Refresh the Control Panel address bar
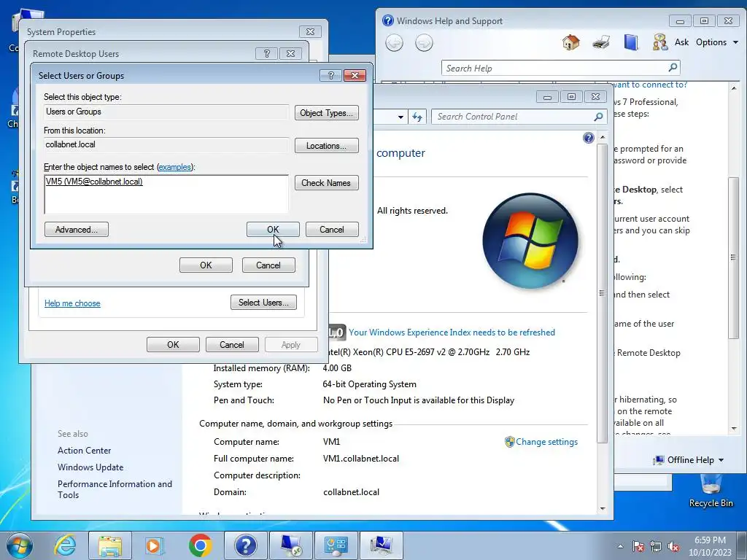This screenshot has height=560, width=747. 417,117
